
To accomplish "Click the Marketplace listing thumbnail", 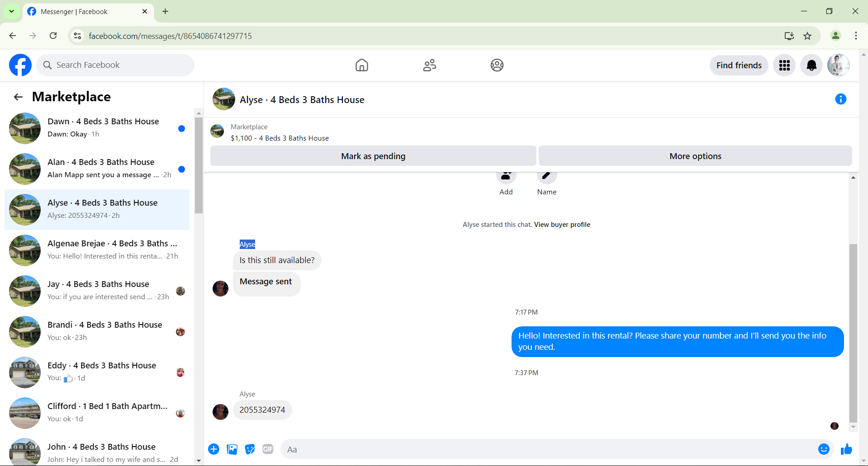I will tap(217, 131).
